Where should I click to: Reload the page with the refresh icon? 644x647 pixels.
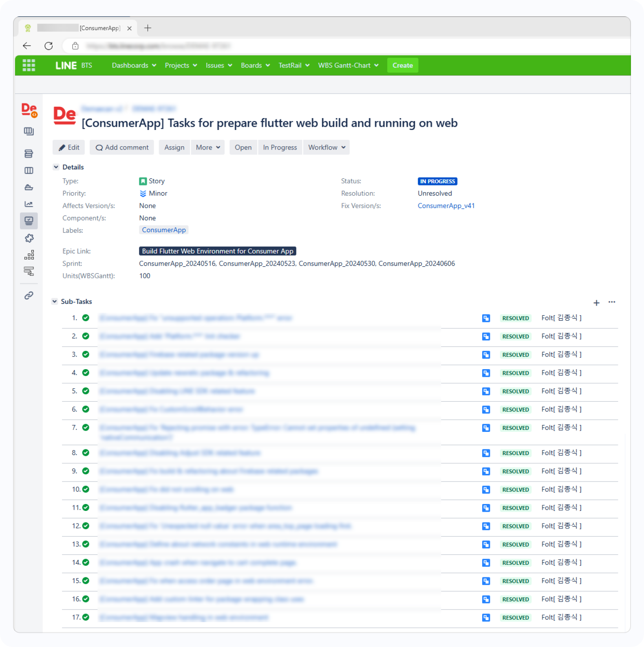tap(49, 46)
